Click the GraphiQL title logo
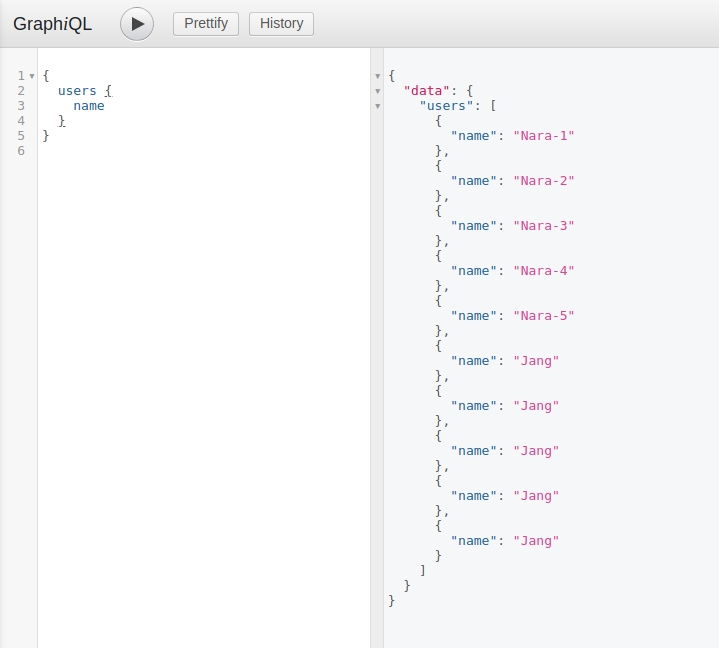 pos(52,24)
